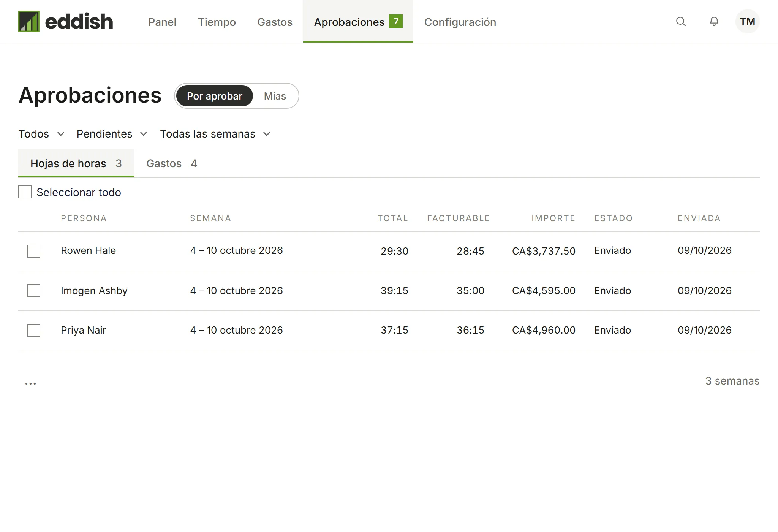The width and height of the screenshot is (778, 532).
Task: Switch to the Hojas de horas tab
Action: tap(76, 163)
